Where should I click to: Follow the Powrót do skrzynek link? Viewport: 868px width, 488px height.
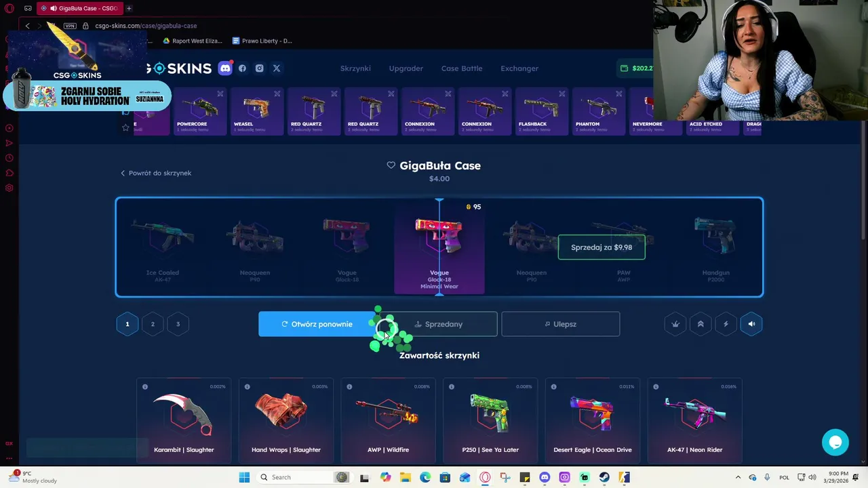tap(156, 173)
